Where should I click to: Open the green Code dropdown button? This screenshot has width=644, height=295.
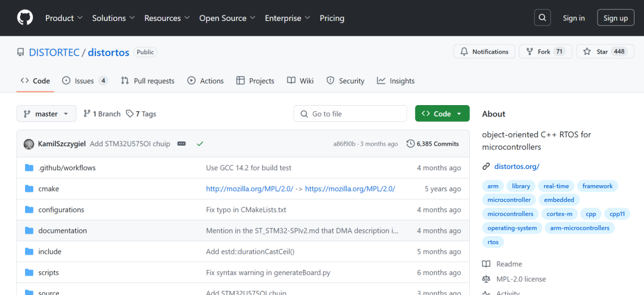click(x=442, y=113)
